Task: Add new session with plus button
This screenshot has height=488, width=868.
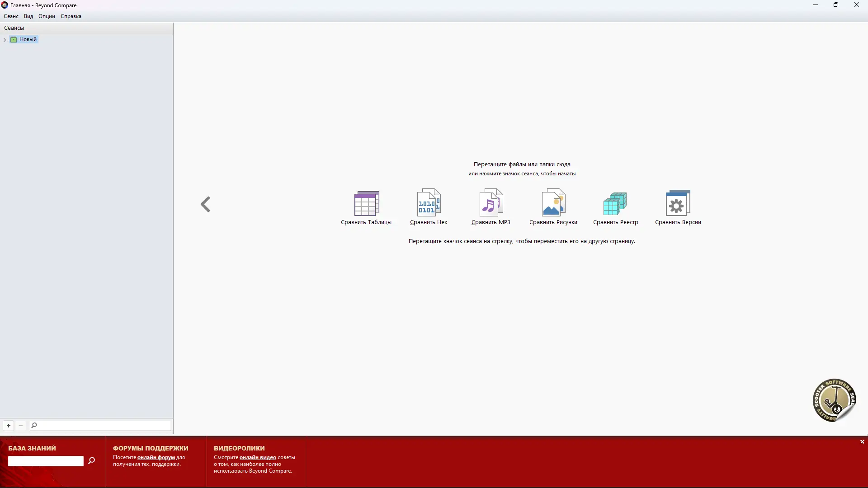Action: pos(9,426)
